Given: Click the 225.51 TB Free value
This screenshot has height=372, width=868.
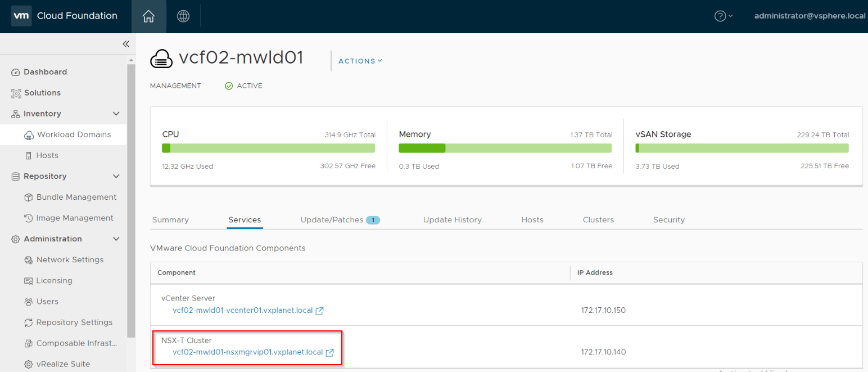Looking at the screenshot, I should point(825,167).
